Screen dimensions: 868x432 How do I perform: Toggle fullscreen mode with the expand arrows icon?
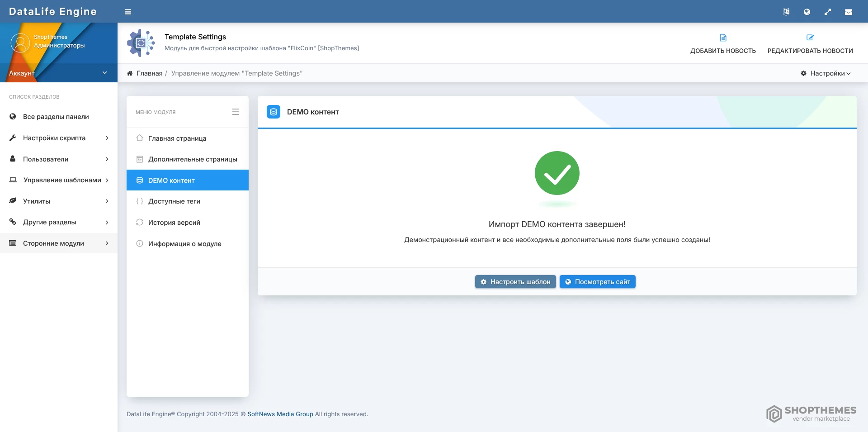[828, 12]
